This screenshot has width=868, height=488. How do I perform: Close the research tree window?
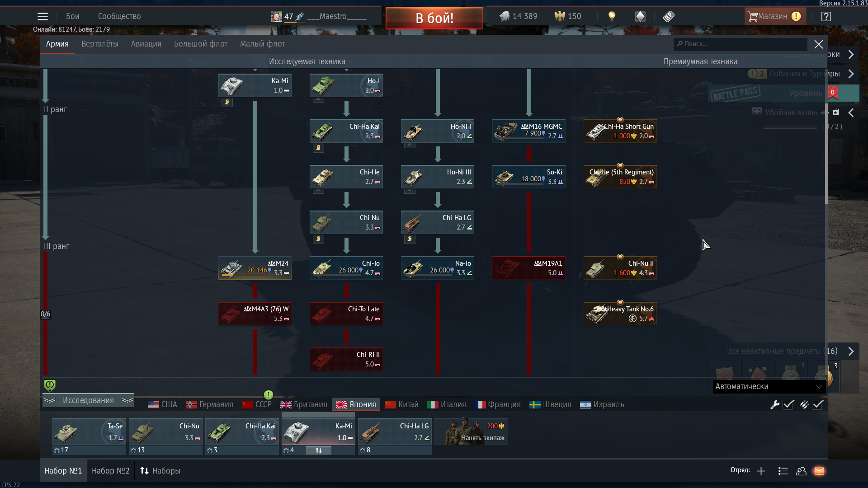pyautogui.click(x=819, y=44)
